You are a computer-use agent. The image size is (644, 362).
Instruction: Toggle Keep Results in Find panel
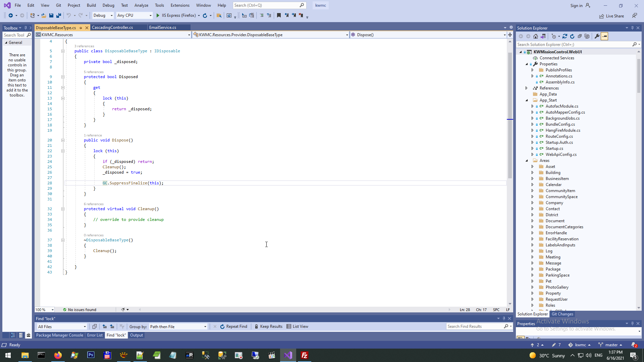(268, 326)
